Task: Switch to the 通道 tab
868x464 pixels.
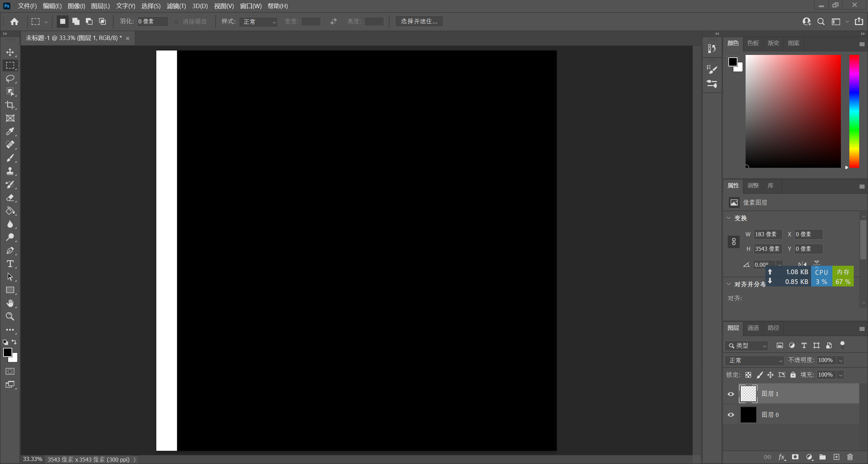Action: tap(753, 328)
